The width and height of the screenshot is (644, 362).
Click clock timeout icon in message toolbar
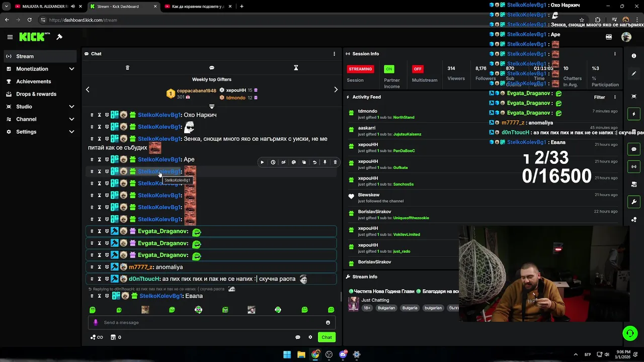273,162
